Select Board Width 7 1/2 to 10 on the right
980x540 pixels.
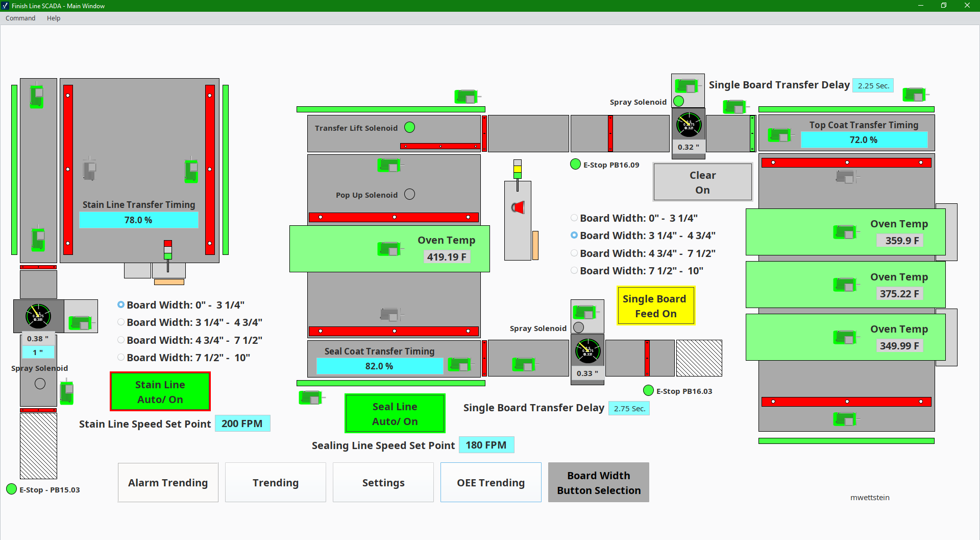click(574, 270)
